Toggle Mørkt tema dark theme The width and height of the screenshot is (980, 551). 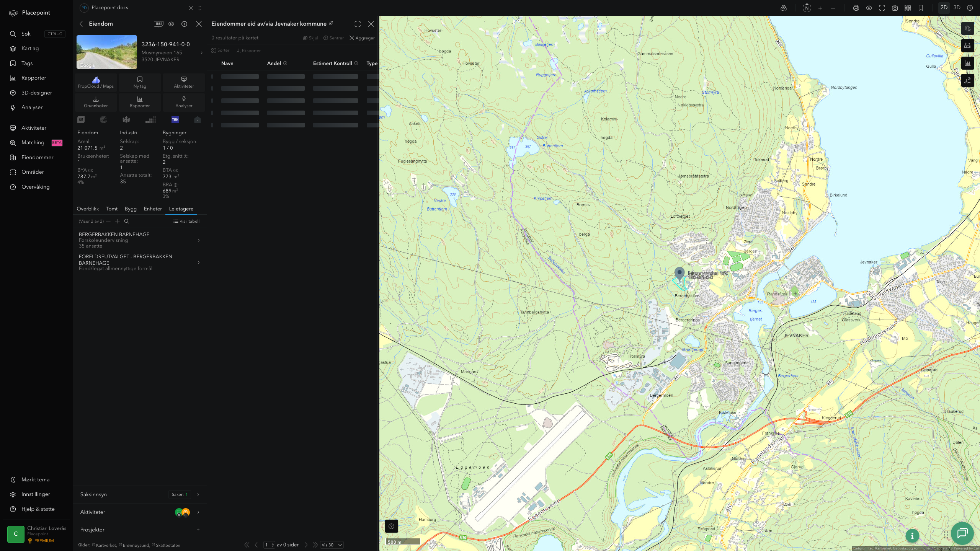coord(37,479)
